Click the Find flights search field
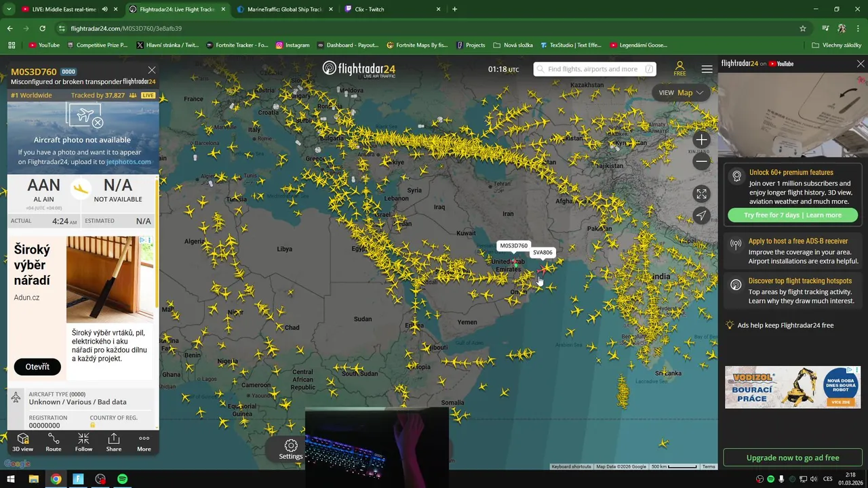 coord(595,69)
